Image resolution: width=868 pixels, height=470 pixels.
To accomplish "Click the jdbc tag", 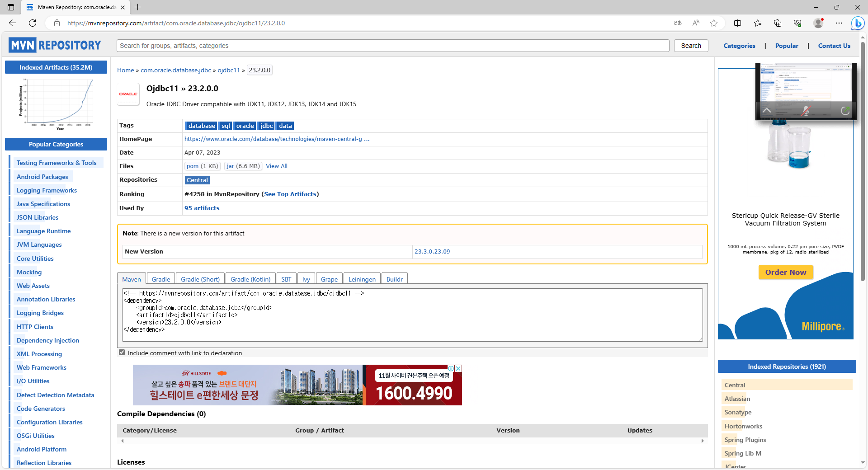I will 266,126.
